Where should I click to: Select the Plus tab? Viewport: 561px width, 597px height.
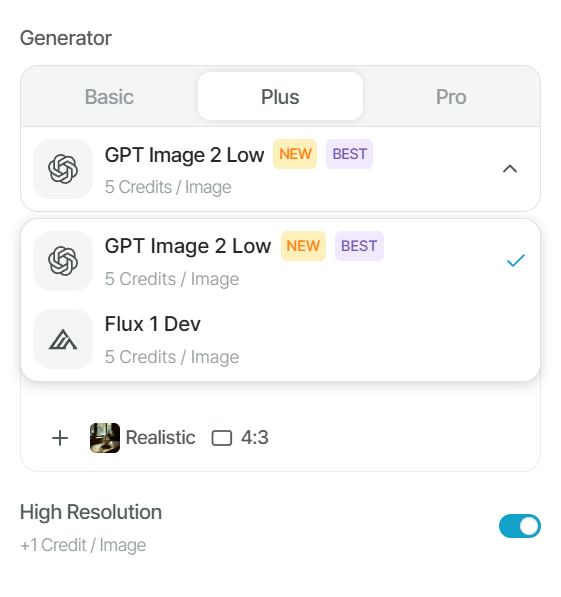(280, 96)
